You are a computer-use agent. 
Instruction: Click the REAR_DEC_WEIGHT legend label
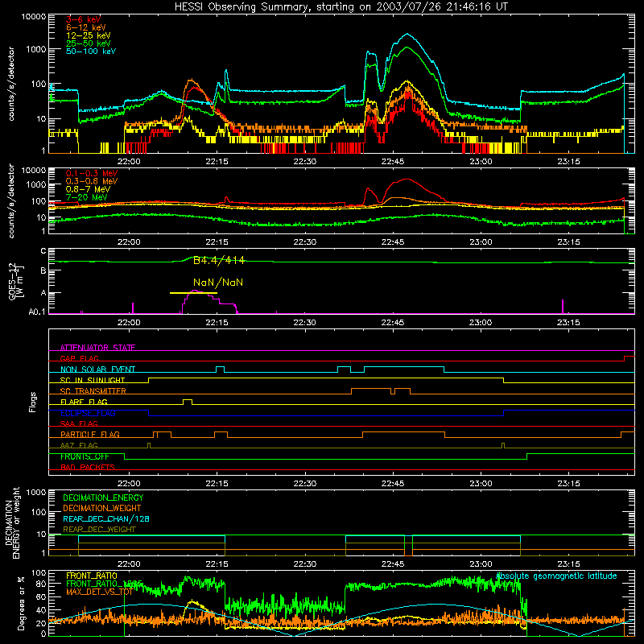(x=99, y=530)
